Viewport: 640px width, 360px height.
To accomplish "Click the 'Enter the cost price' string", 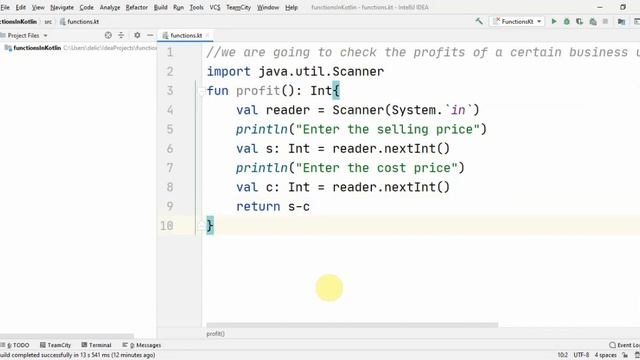I will 376,168.
